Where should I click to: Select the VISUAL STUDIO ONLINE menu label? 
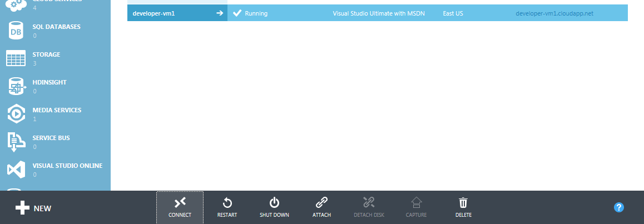coord(67,166)
